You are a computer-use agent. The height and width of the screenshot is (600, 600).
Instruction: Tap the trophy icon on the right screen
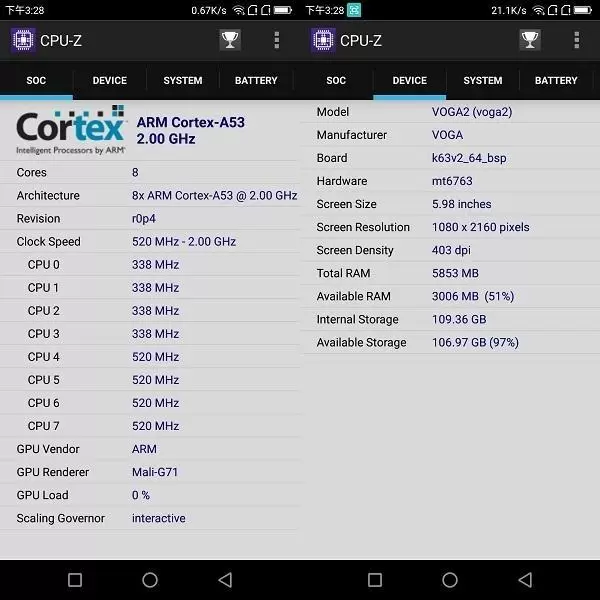click(530, 40)
